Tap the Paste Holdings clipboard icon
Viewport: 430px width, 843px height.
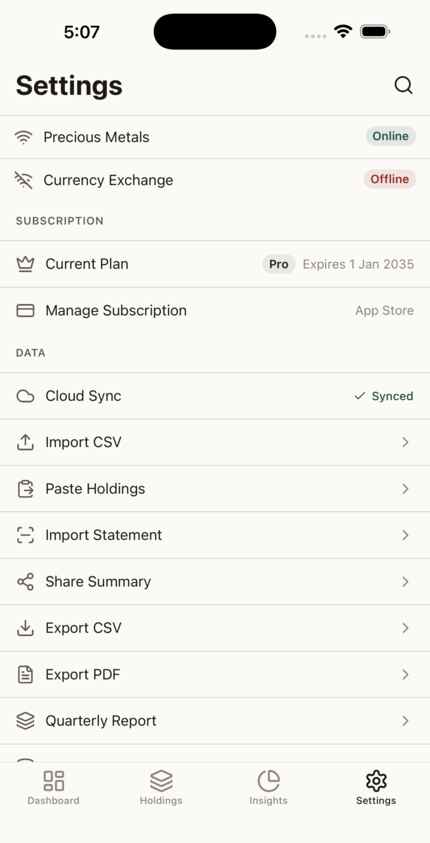pyautogui.click(x=25, y=489)
